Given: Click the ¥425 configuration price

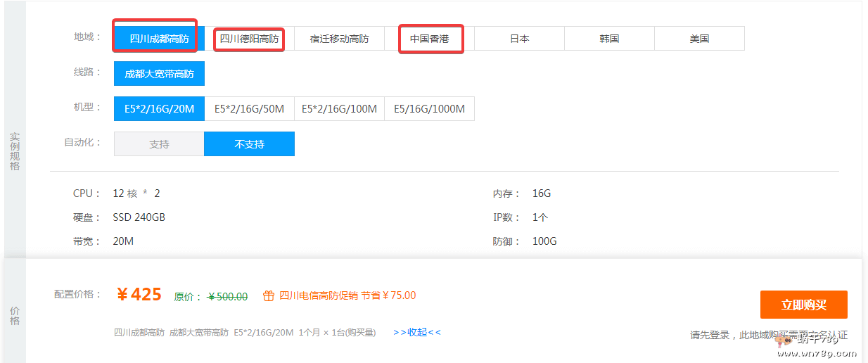Looking at the screenshot, I should click(x=139, y=295).
